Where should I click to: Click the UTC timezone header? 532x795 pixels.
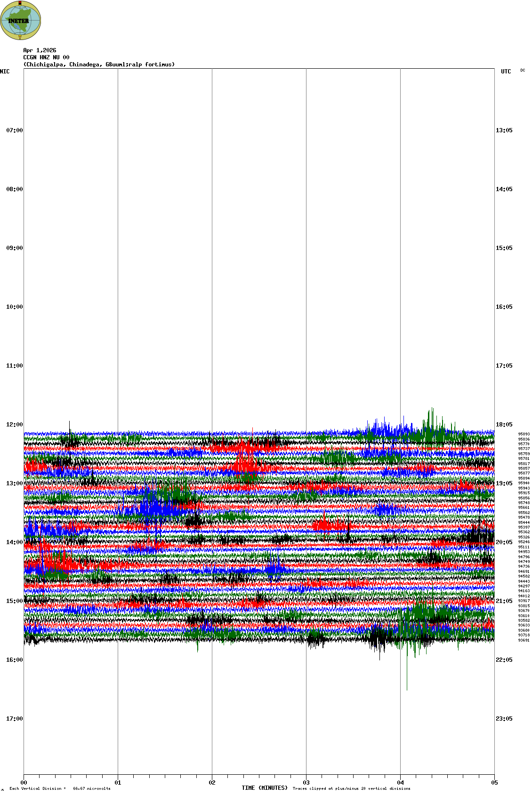506,72
